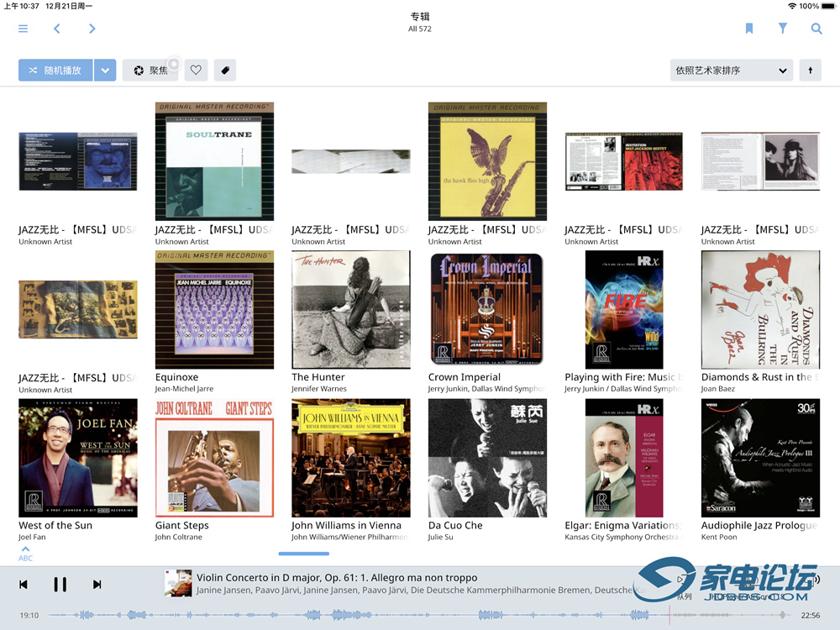Click the elapsed time 19:10
840x630 pixels.
pos(29,616)
